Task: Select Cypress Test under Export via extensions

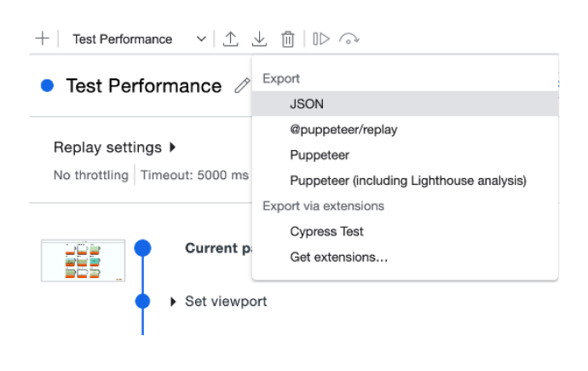Action: point(326,231)
